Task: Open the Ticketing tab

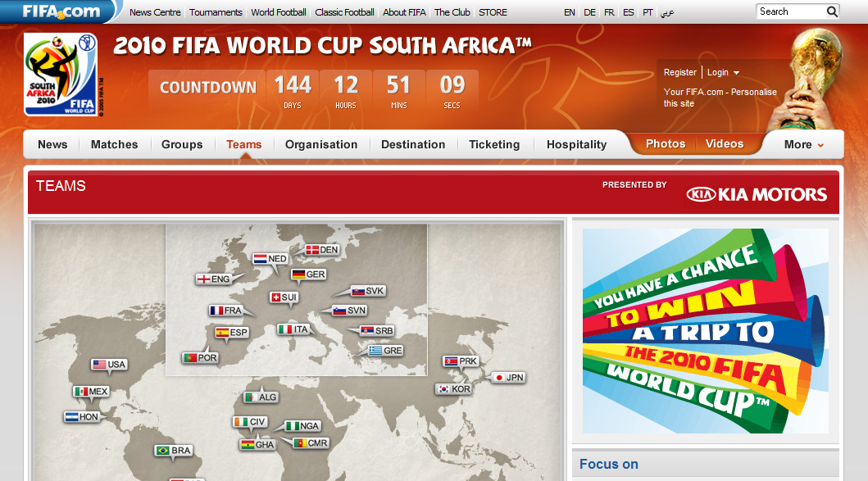Action: (x=494, y=144)
